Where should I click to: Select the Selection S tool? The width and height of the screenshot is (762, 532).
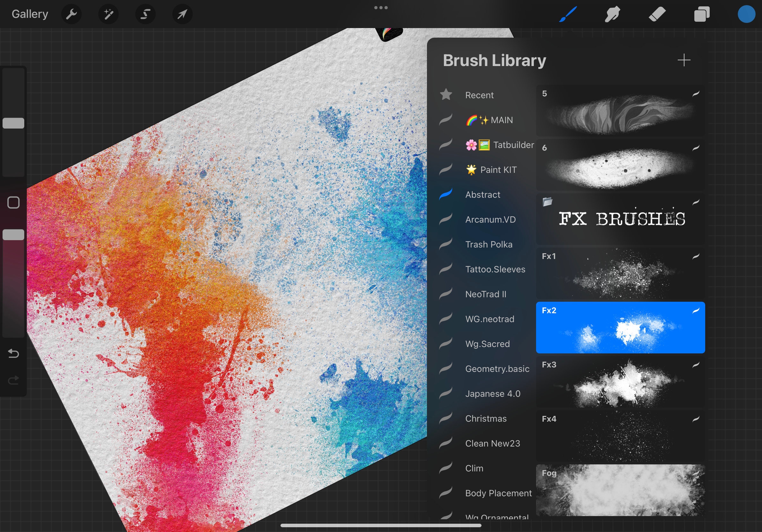click(146, 14)
